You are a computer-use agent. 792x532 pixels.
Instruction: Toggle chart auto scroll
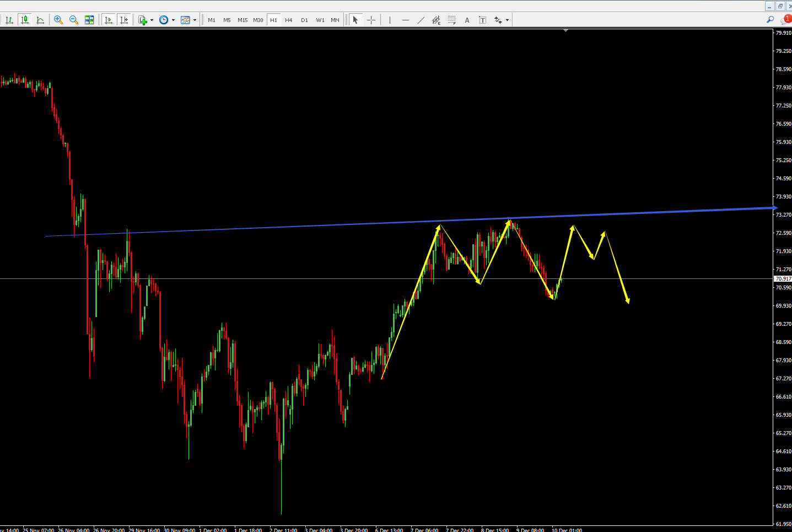[109, 20]
